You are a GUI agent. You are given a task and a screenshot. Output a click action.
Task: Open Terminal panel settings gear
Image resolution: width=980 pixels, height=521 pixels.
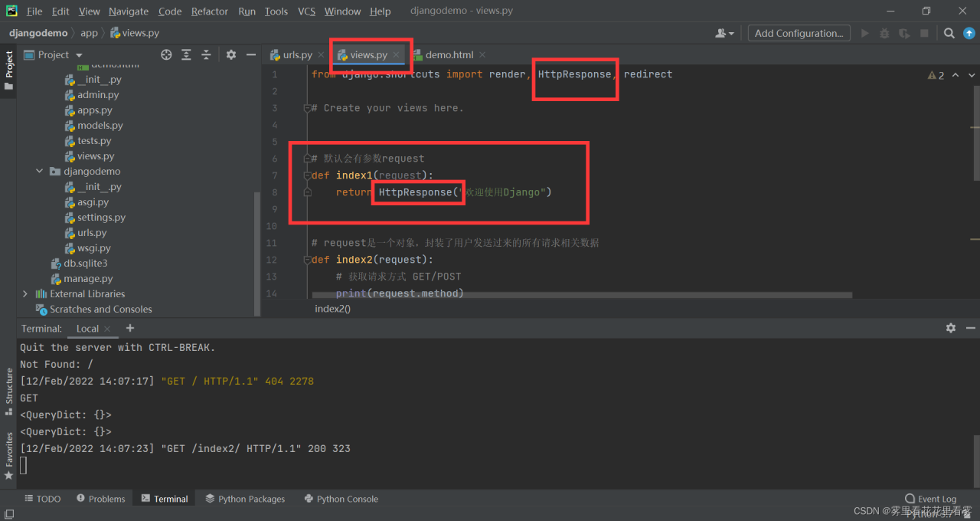coord(951,328)
